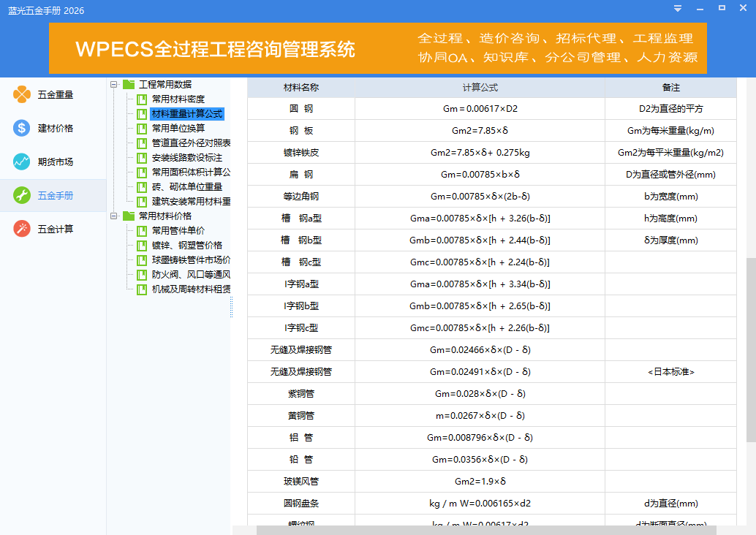The width and height of the screenshot is (756, 535).
Task: Click the folder icon of 常用材料价格
Action: [127, 217]
